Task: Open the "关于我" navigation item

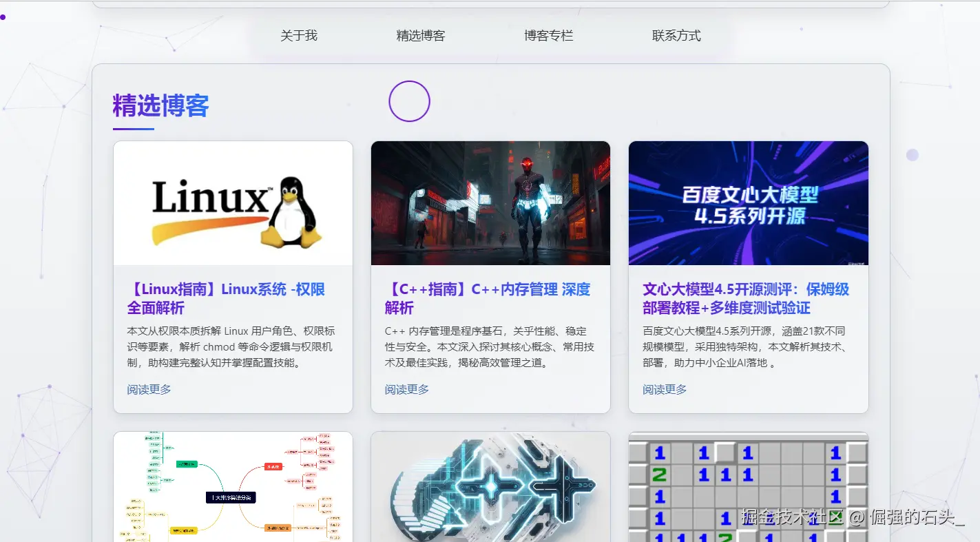Action: click(x=298, y=35)
